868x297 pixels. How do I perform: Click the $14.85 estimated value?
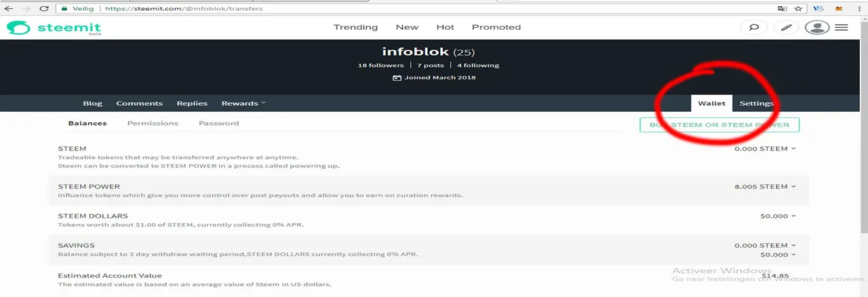775,275
